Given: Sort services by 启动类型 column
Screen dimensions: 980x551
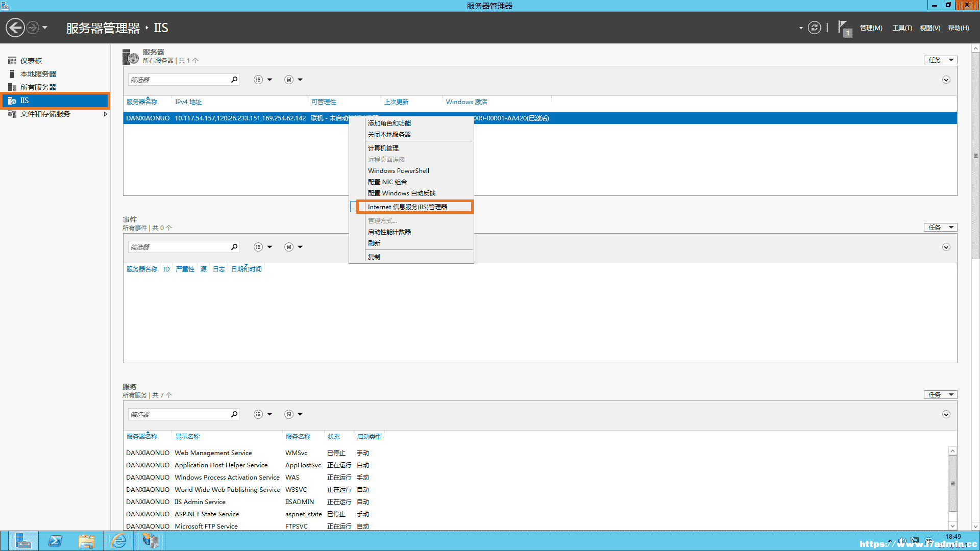Looking at the screenshot, I should (x=369, y=437).
